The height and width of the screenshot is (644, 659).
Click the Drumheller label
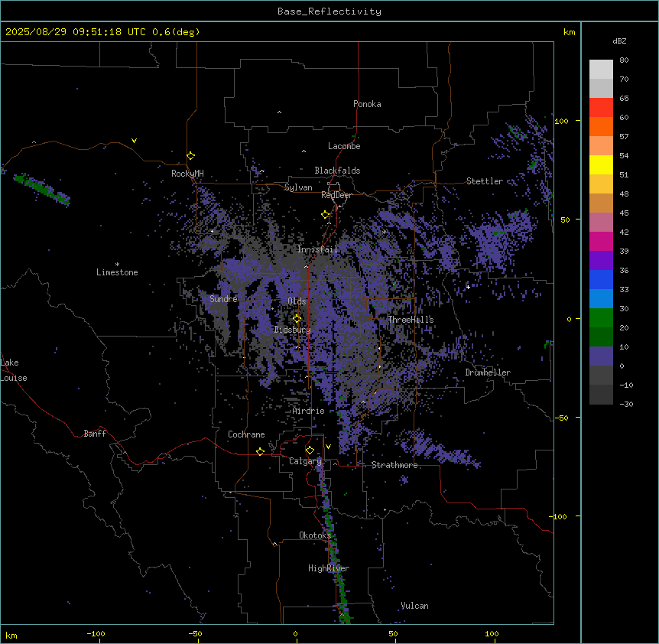coord(488,372)
